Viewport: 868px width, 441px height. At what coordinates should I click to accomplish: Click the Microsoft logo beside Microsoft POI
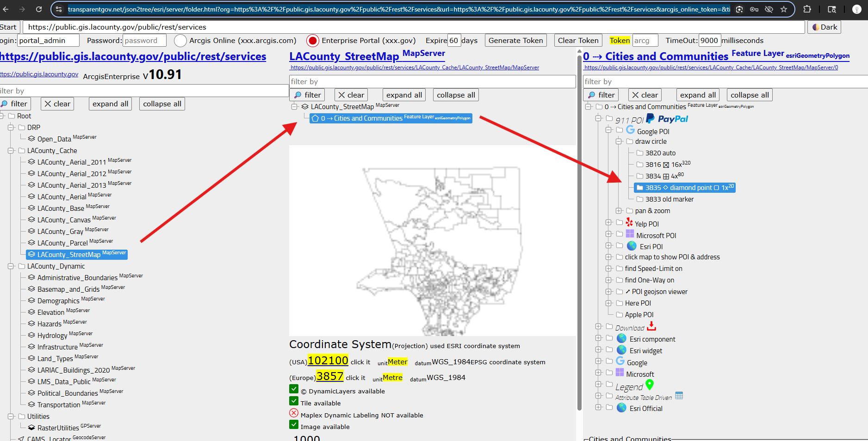630,234
